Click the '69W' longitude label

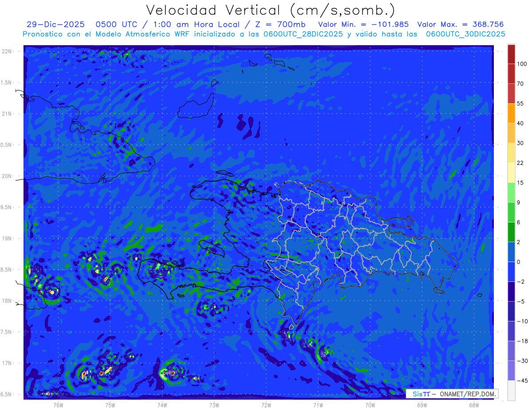click(x=422, y=405)
